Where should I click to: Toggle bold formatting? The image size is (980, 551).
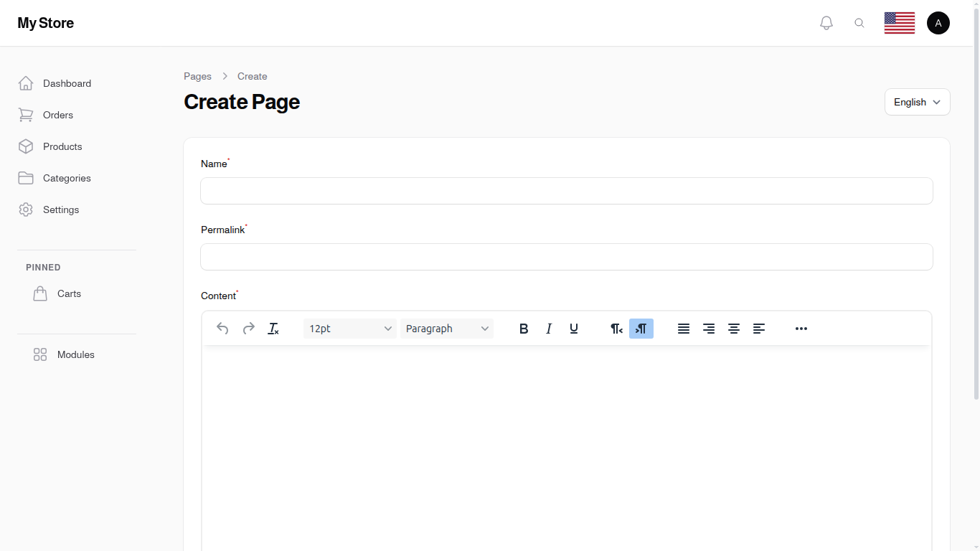524,328
